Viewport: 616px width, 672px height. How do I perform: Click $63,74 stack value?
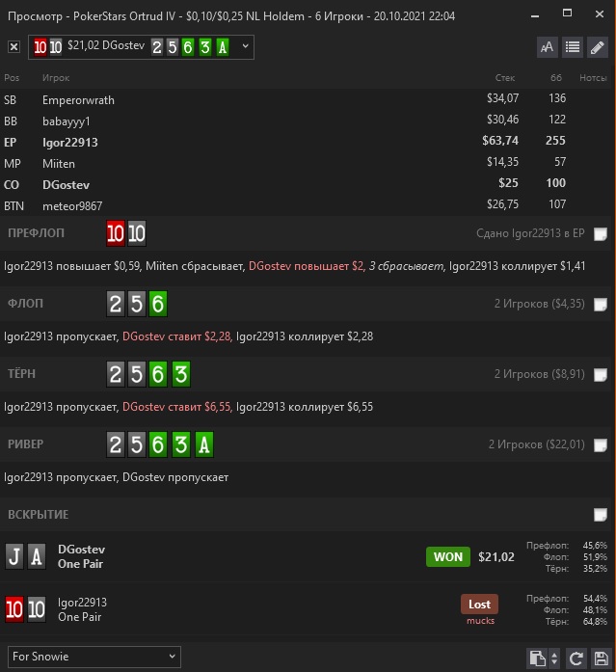tap(500, 141)
